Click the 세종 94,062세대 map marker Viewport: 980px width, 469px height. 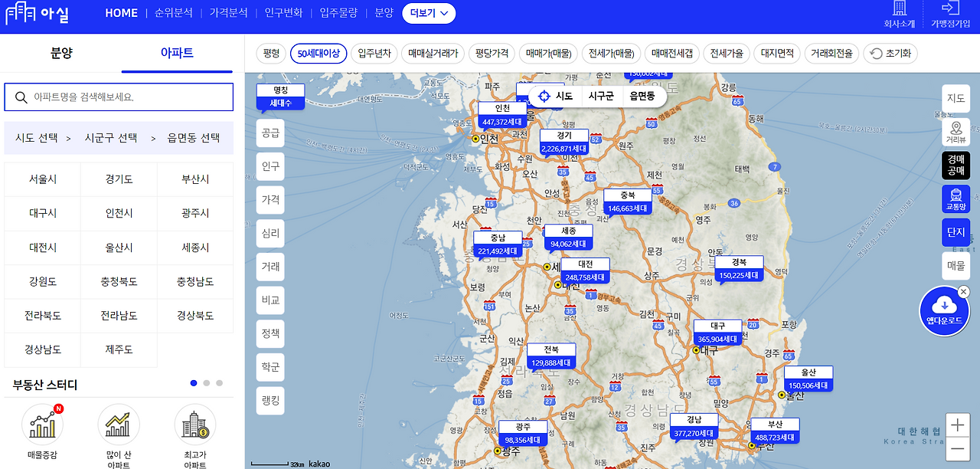point(568,238)
